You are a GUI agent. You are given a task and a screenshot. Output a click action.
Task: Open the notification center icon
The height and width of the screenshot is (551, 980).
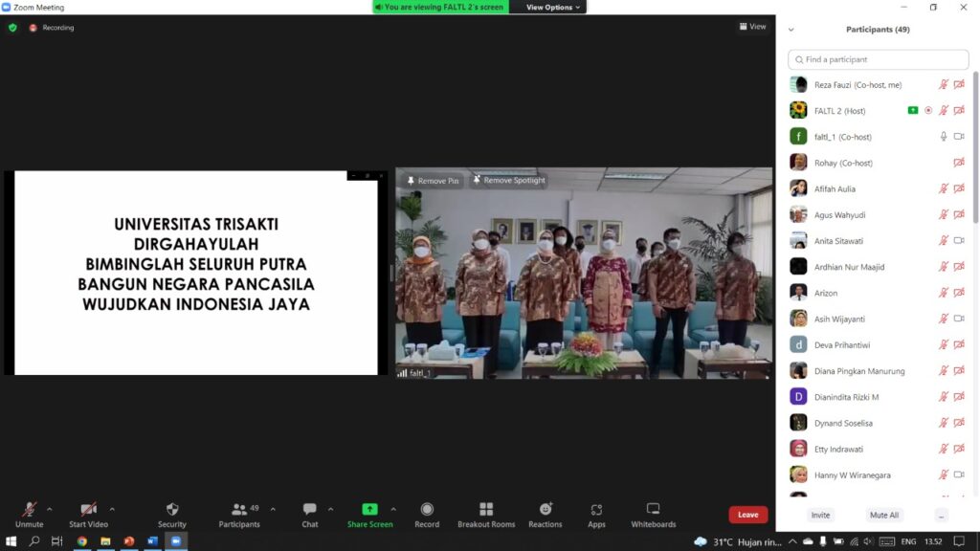pos(959,541)
